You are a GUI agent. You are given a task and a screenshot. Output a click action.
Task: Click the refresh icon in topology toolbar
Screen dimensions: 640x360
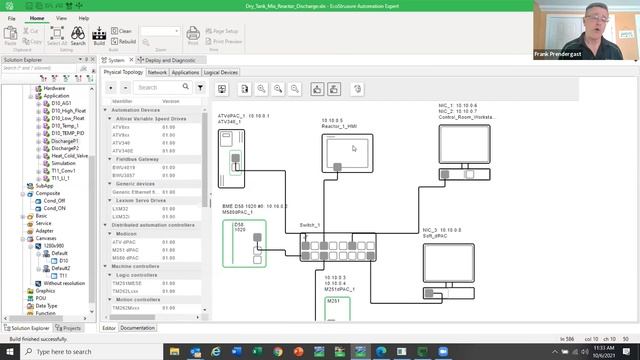pos(357,89)
